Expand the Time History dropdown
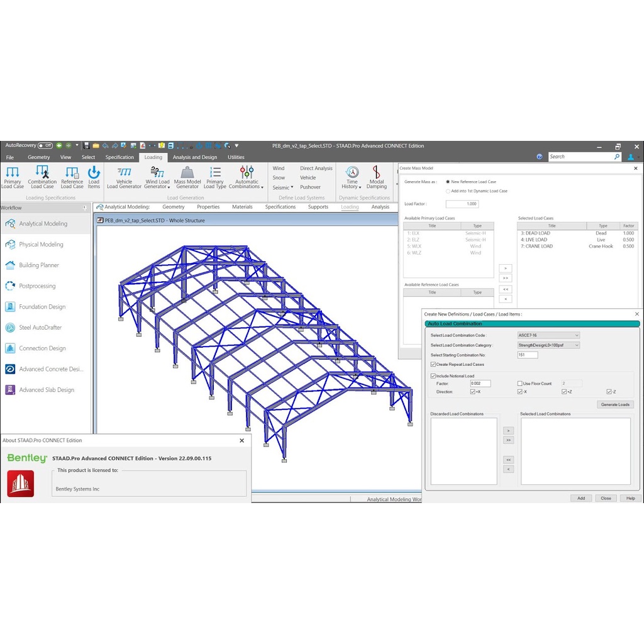The image size is (644, 644). pos(360,187)
